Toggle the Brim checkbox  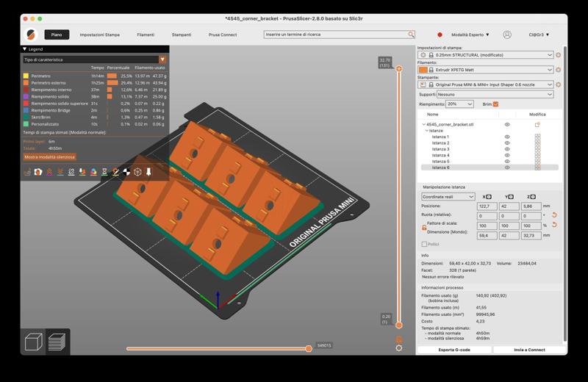[x=495, y=104]
